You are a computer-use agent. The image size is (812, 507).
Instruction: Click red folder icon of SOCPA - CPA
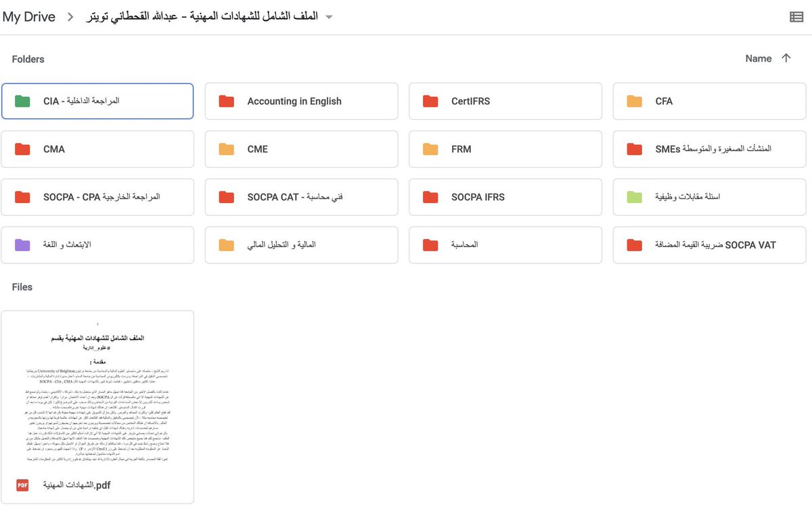[22, 197]
